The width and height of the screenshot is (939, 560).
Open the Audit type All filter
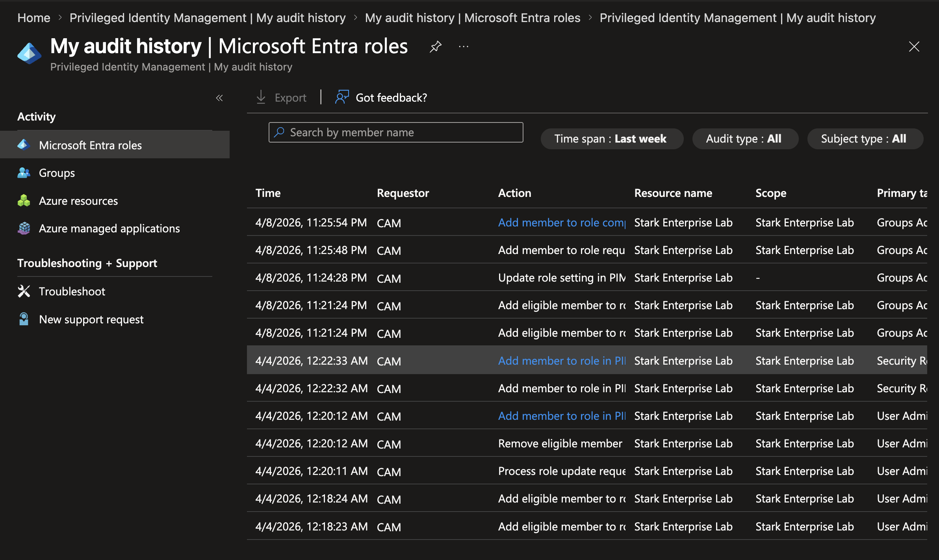(745, 139)
